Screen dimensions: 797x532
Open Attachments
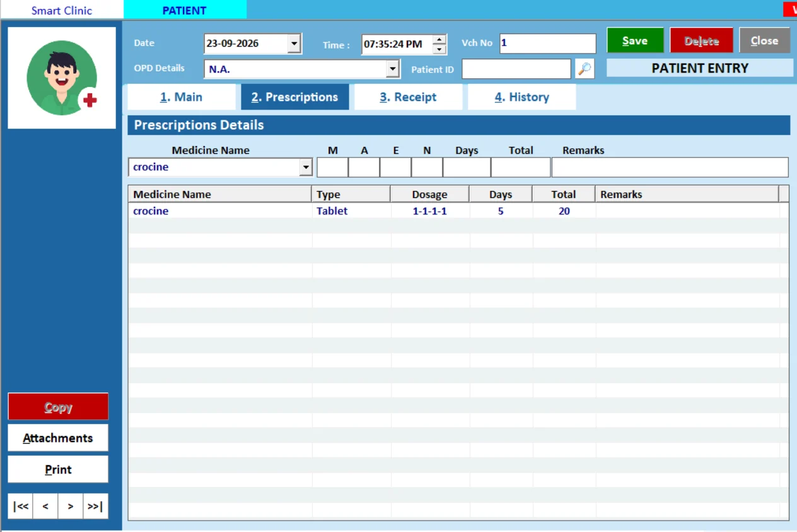click(x=58, y=437)
